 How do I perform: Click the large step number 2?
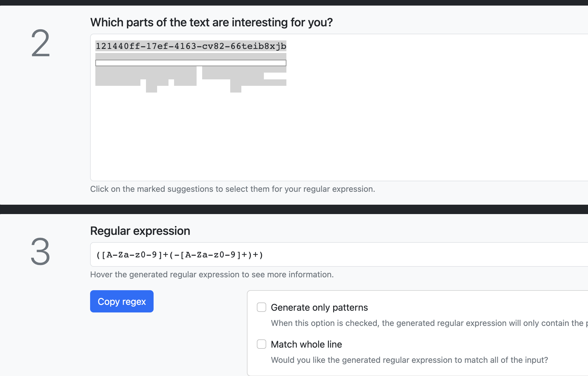(40, 44)
